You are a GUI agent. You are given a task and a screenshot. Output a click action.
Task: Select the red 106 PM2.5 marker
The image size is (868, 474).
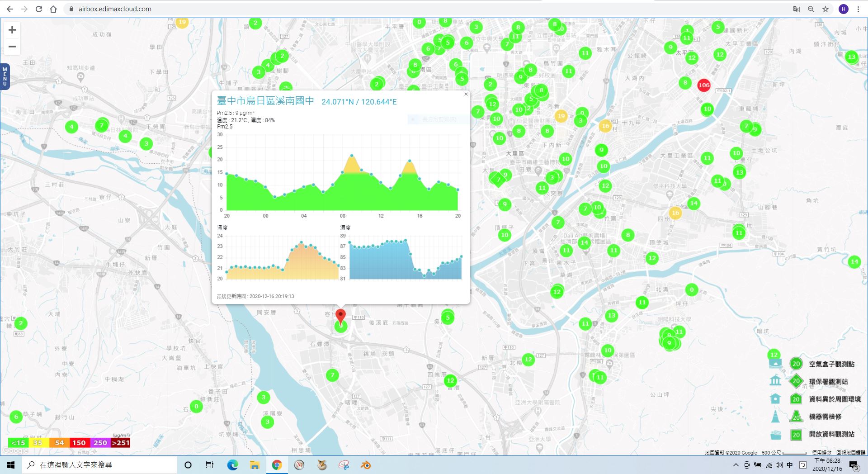pyautogui.click(x=704, y=85)
